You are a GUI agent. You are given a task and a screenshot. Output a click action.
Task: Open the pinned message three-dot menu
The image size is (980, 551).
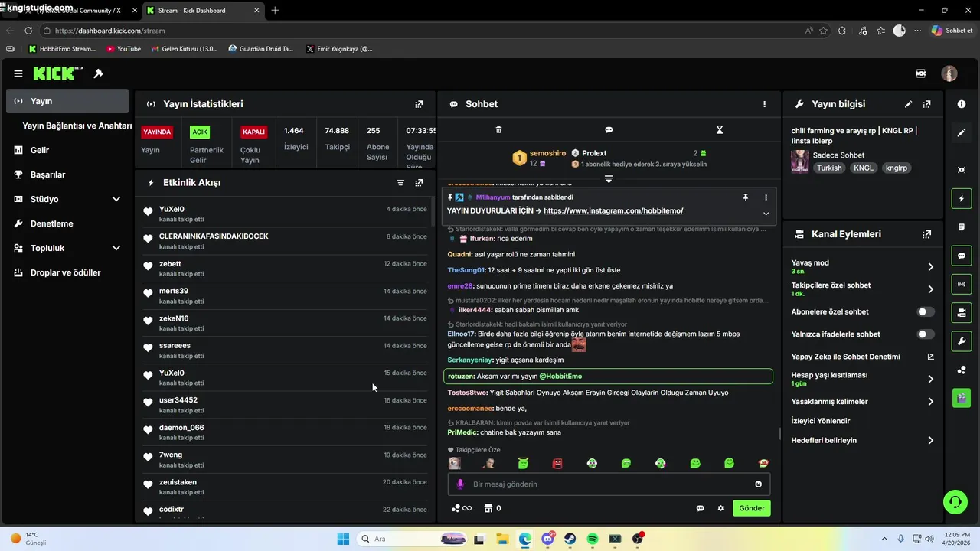click(766, 197)
